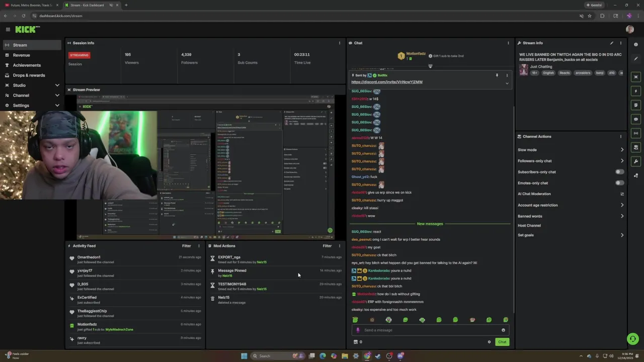Click the chat bubble sidebar icon
This screenshot has width=644, height=362.
tap(636, 119)
